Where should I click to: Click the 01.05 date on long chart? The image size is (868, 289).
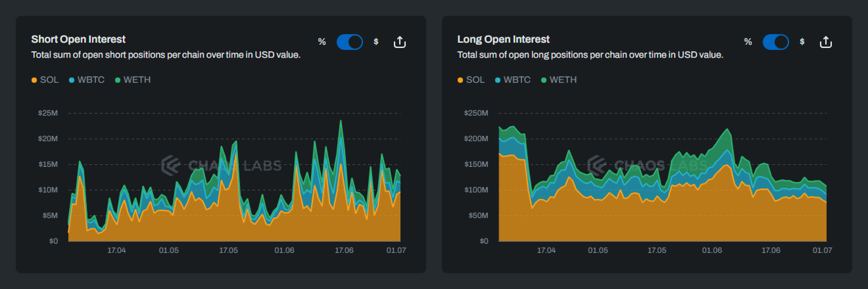click(x=598, y=250)
